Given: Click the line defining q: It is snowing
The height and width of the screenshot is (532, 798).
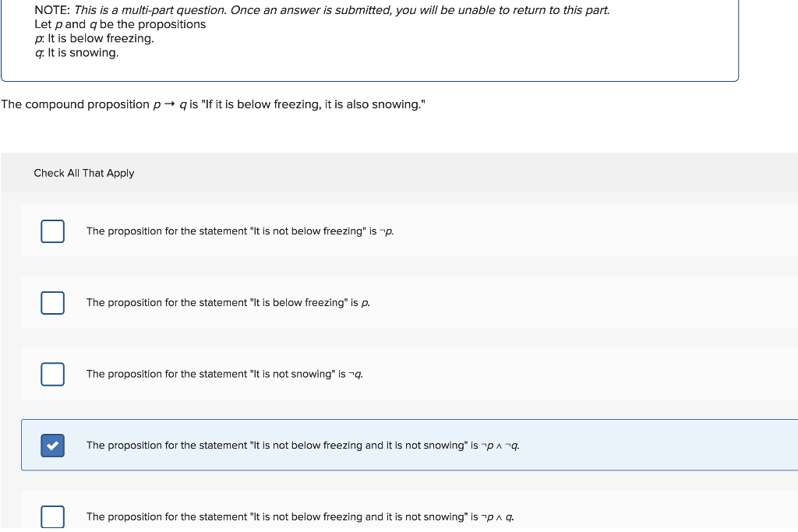Looking at the screenshot, I should tap(76, 52).
